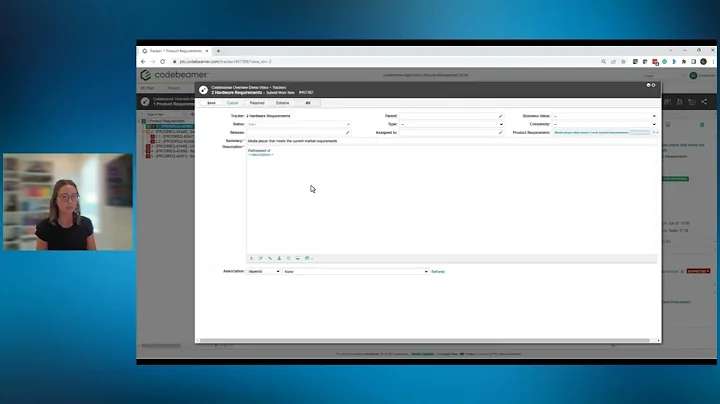
Task: Open the Business Value dropdown
Action: point(604,116)
